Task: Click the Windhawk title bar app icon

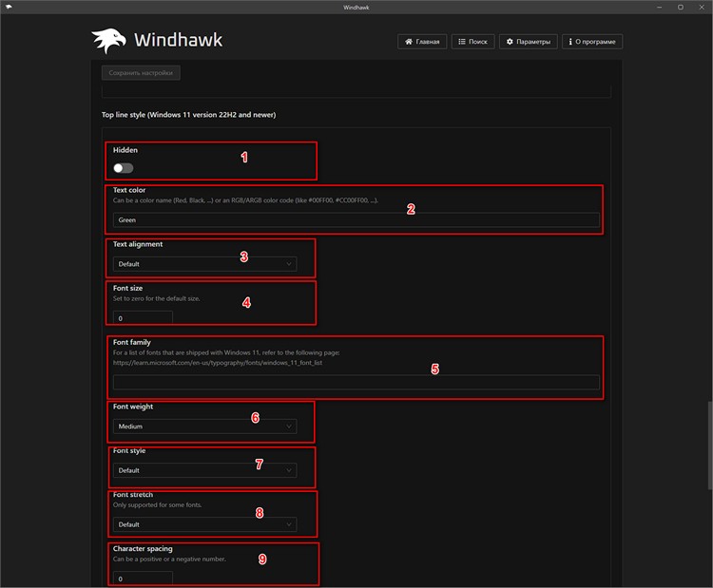Action: pos(9,7)
